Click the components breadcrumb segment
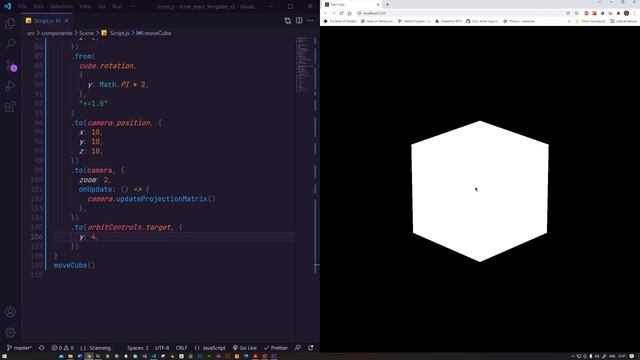This screenshot has width=640, height=360. [x=57, y=33]
